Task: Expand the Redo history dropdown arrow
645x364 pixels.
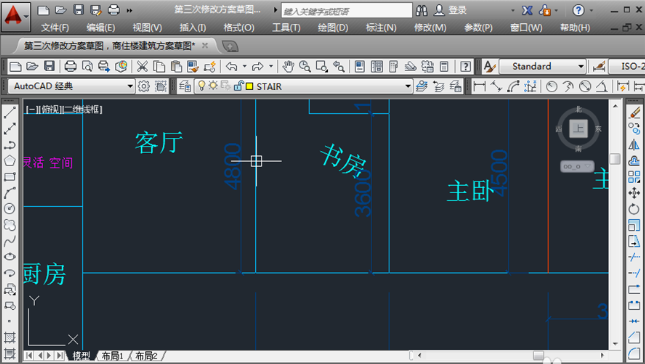Action: (271, 66)
